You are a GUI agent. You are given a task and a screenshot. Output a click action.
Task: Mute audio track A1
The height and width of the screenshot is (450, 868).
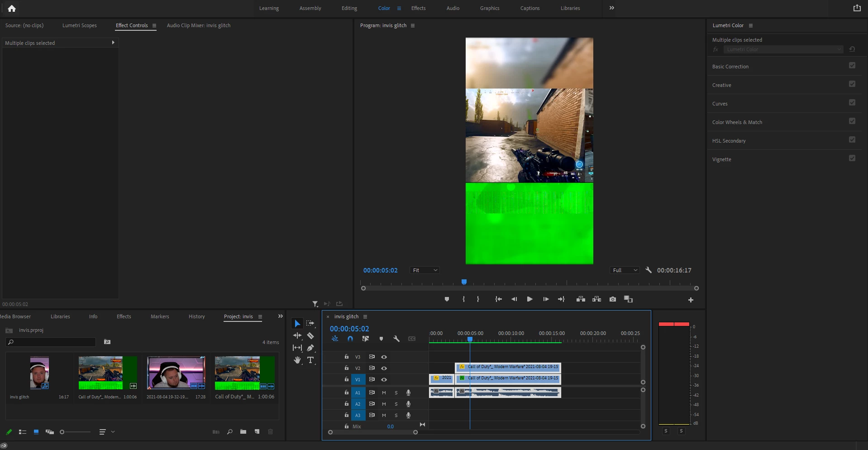click(384, 393)
